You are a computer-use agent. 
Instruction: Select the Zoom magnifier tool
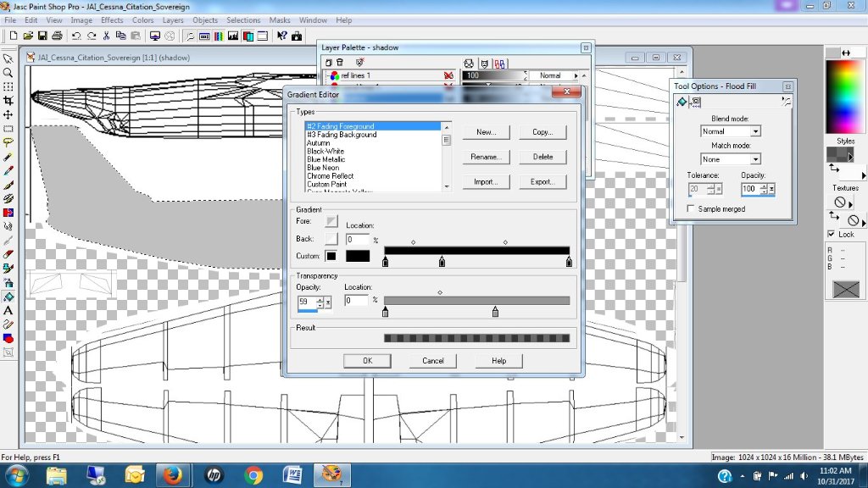8,73
